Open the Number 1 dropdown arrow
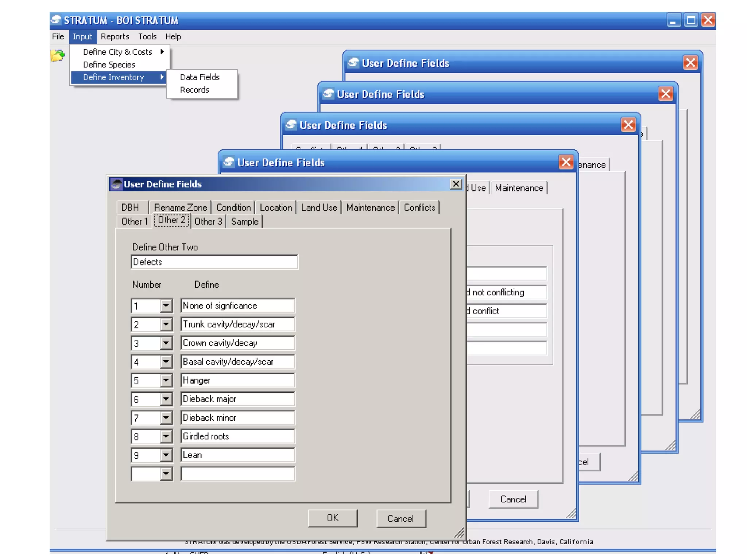Viewport: 747px width, 560px height. click(x=166, y=306)
